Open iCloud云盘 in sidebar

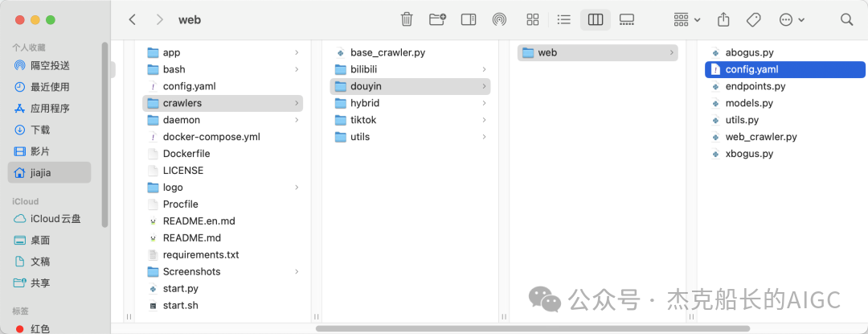point(50,219)
